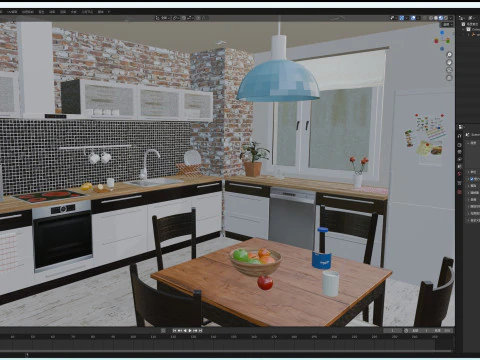Viewport: 480px width, 360px height.
Task: Click the timeline start frame field
Action: click(x=421, y=331)
